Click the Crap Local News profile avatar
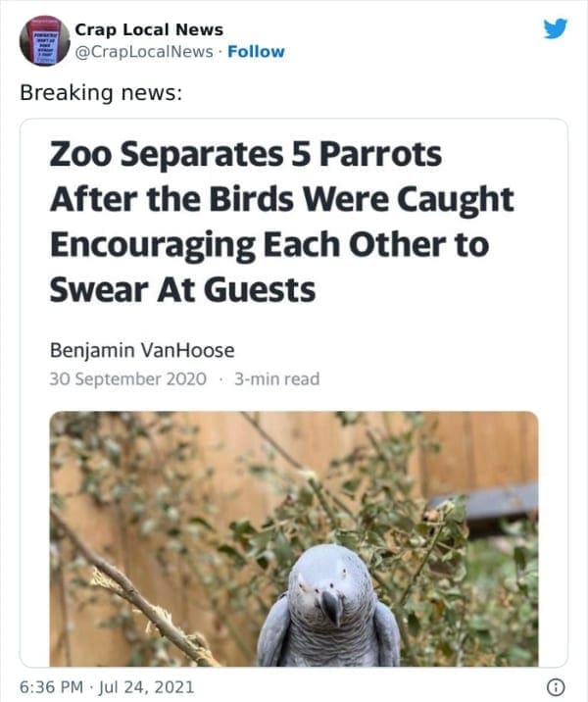Viewport: 588px width, 702px height. [x=44, y=41]
